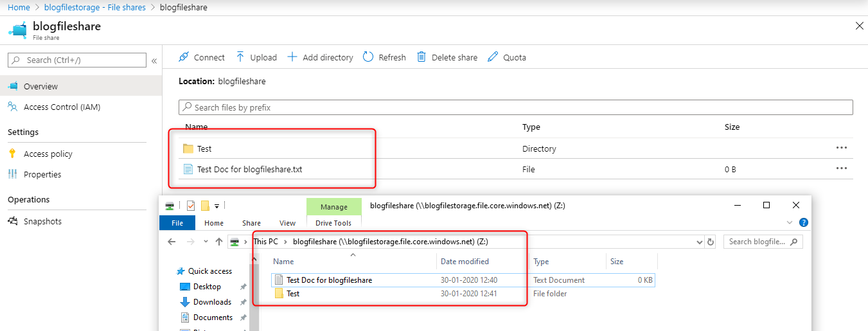Go forward in Explorer navigation
Image resolution: width=868 pixels, height=331 pixels.
point(190,242)
